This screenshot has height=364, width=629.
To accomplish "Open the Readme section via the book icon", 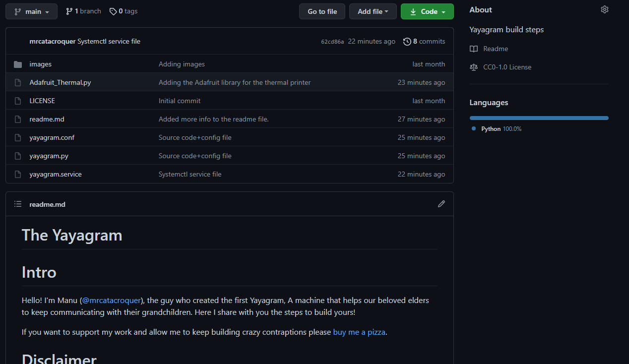I will click(x=474, y=48).
